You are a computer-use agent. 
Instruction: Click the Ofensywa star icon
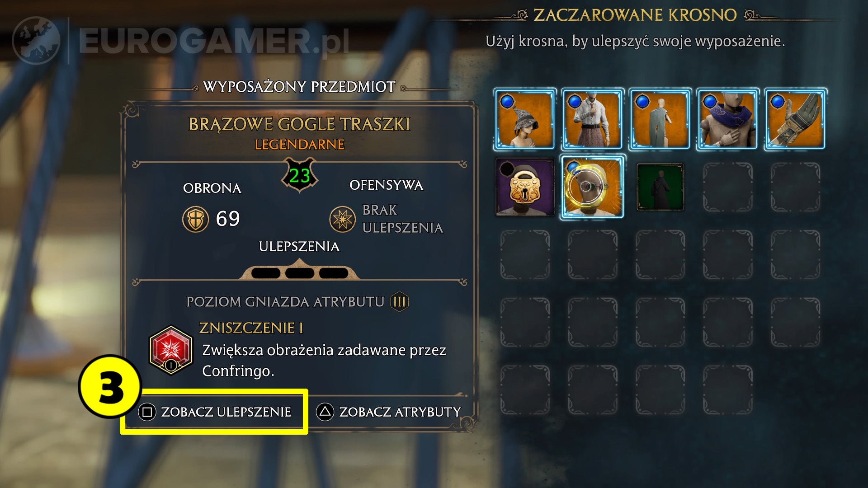tap(342, 219)
